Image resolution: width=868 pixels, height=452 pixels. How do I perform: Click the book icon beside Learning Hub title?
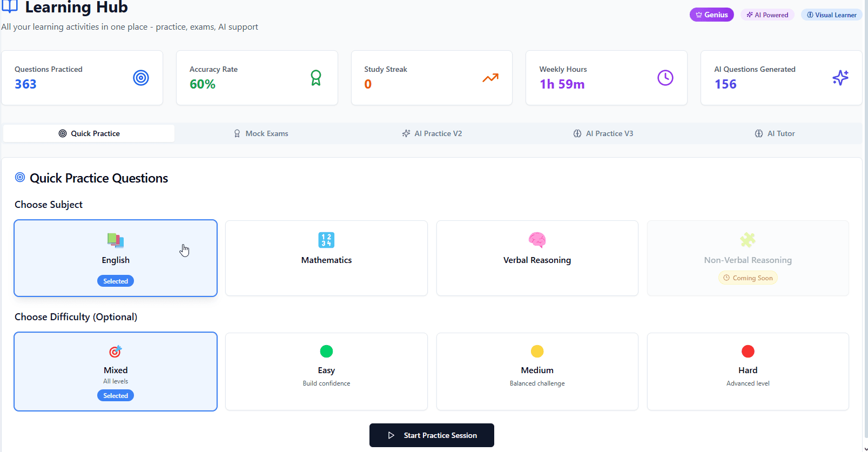pos(10,7)
